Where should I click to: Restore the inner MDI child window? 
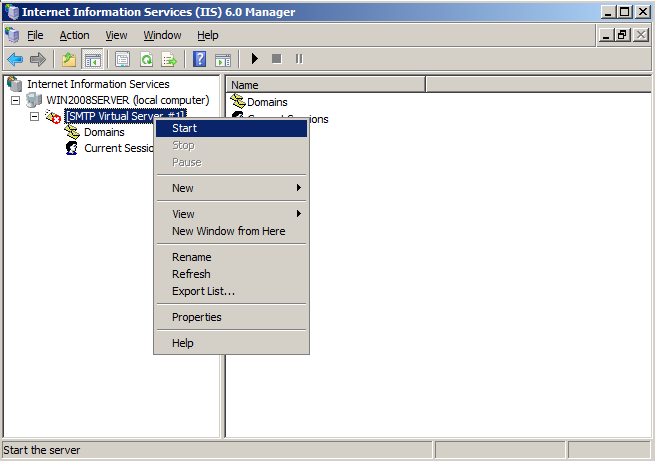click(x=622, y=35)
